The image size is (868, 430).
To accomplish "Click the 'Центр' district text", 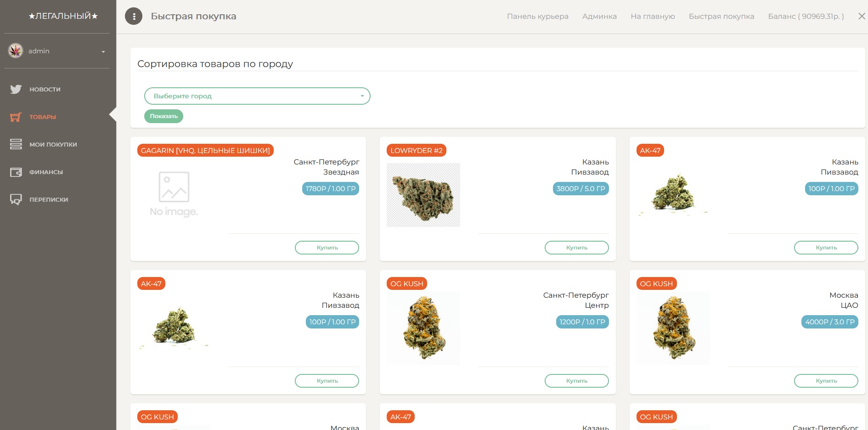I will click(597, 306).
